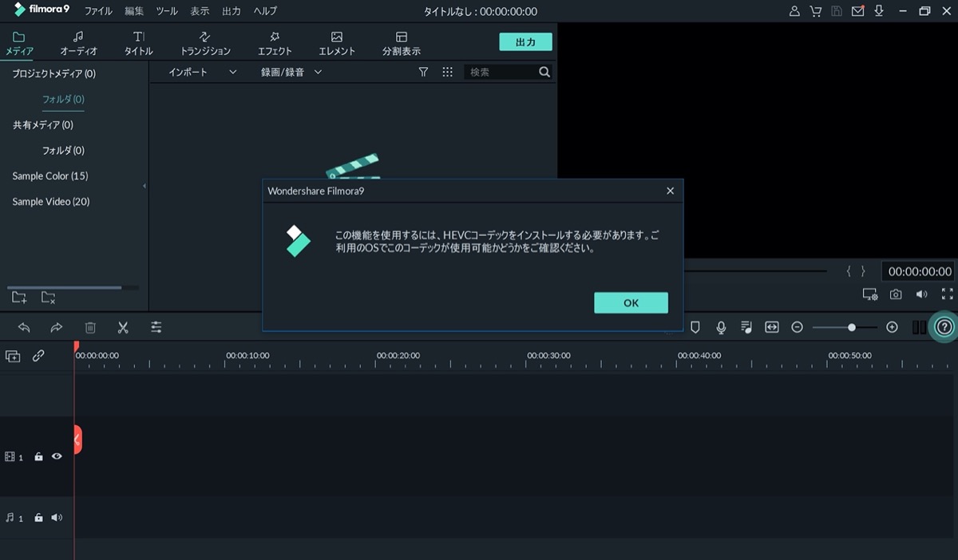Open the 編集 menu
The height and width of the screenshot is (560, 958).
(x=134, y=11)
